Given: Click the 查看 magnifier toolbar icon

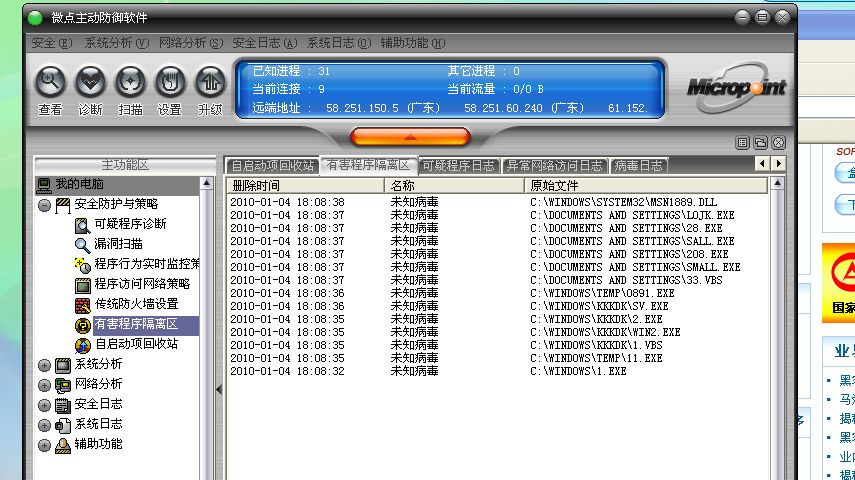Looking at the screenshot, I should click(50, 82).
